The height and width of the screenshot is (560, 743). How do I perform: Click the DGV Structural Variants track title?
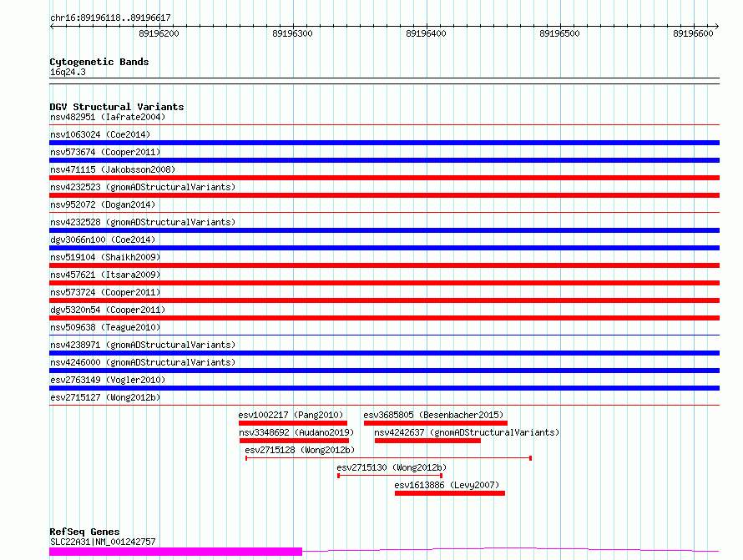tap(117, 107)
